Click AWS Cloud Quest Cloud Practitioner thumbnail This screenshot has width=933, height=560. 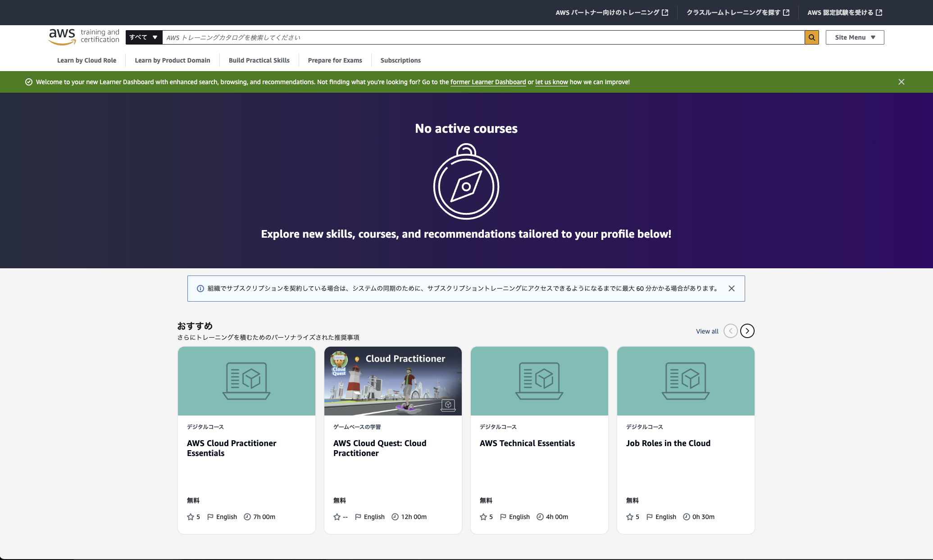point(392,380)
